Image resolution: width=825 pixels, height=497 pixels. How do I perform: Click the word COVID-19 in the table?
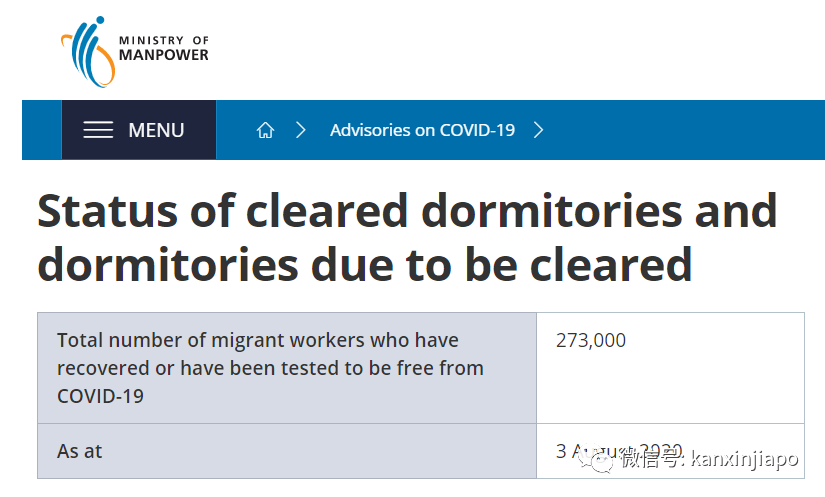(x=100, y=396)
